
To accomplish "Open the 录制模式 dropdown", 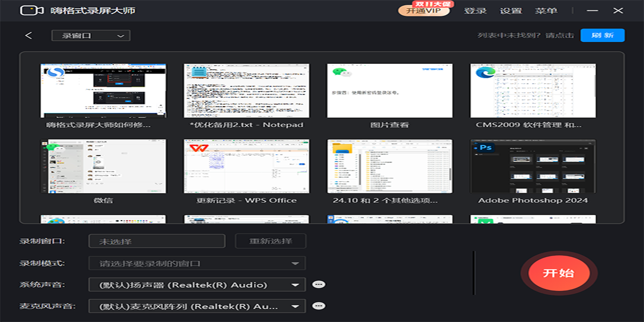I will 197,264.
